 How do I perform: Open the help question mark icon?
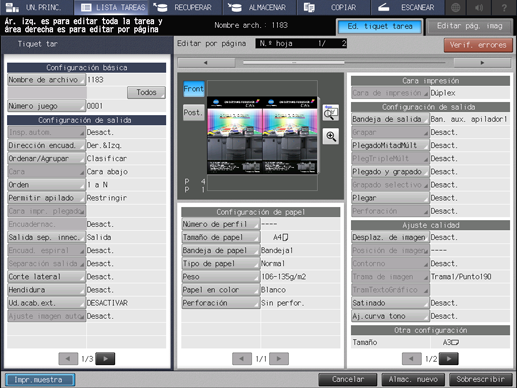(504, 7)
